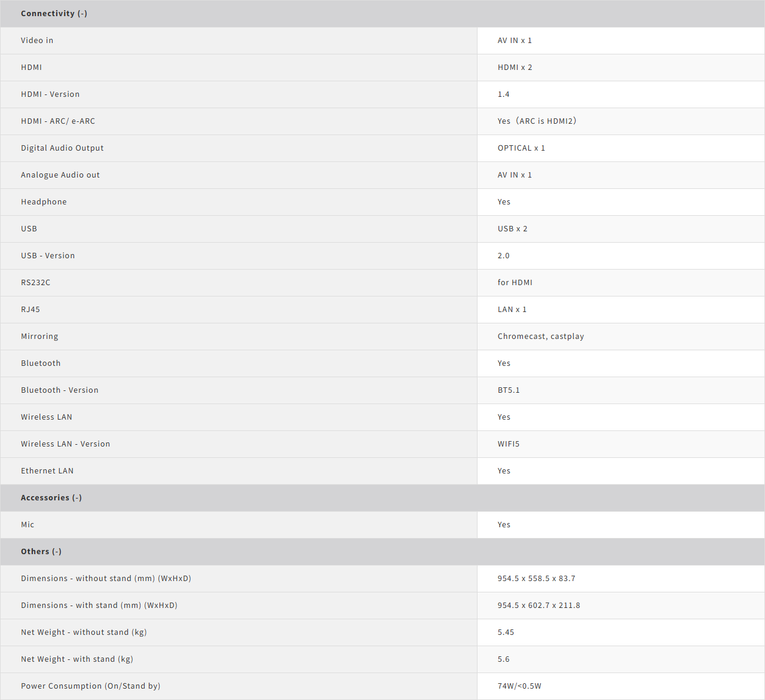Screen dimensions: 765x700
Task: Select the 'BT5.1' Bluetooth version value
Action: pos(509,390)
